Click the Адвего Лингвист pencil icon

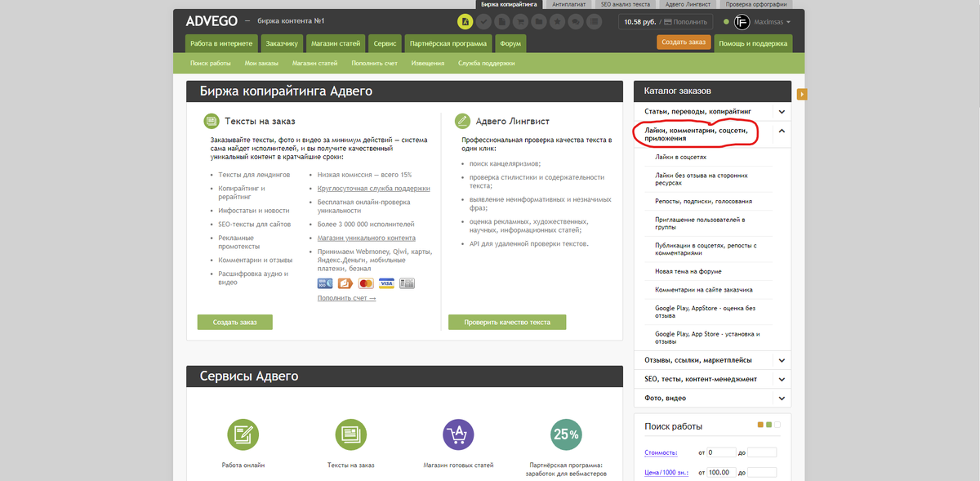pyautogui.click(x=462, y=121)
